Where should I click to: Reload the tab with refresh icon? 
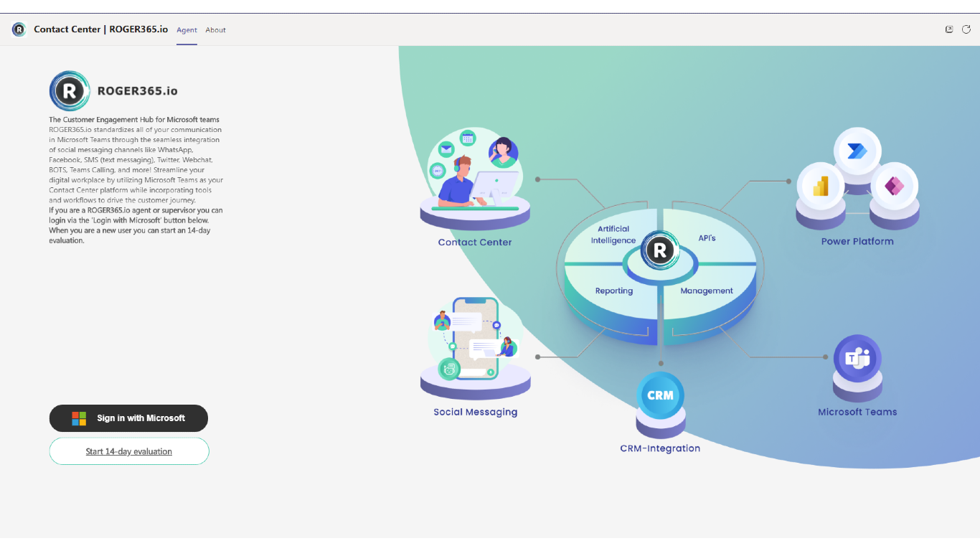pos(966,29)
